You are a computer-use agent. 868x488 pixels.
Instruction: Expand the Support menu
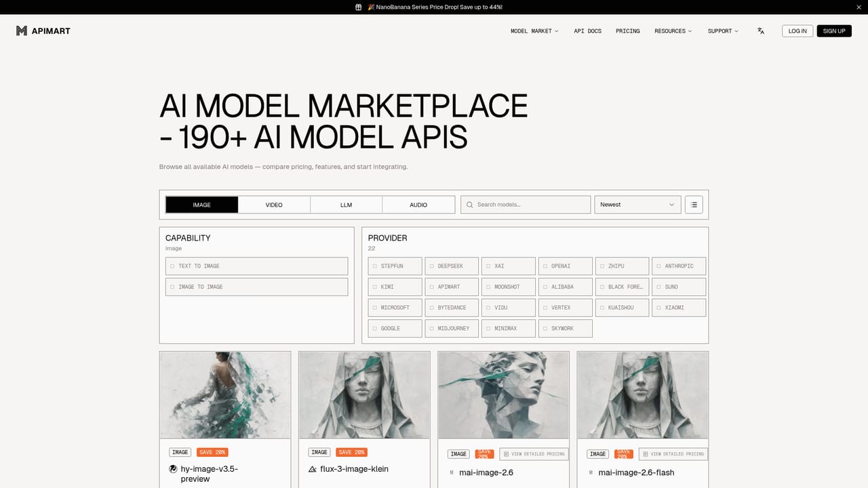(x=723, y=31)
